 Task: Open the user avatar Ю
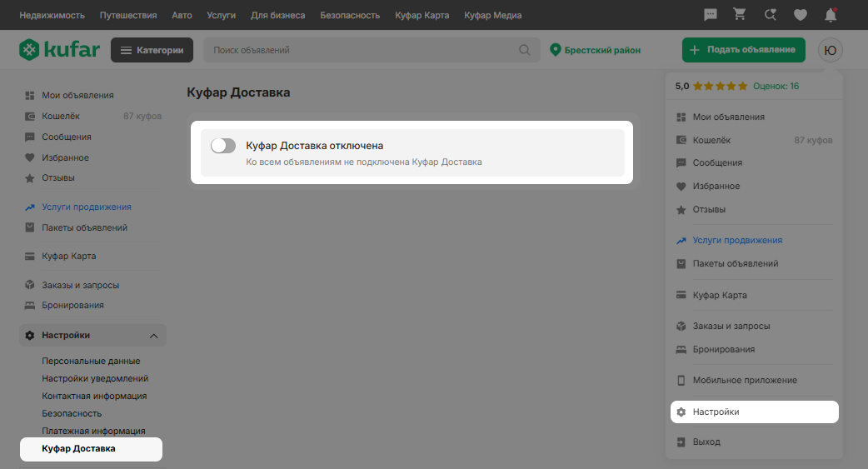pyautogui.click(x=831, y=50)
